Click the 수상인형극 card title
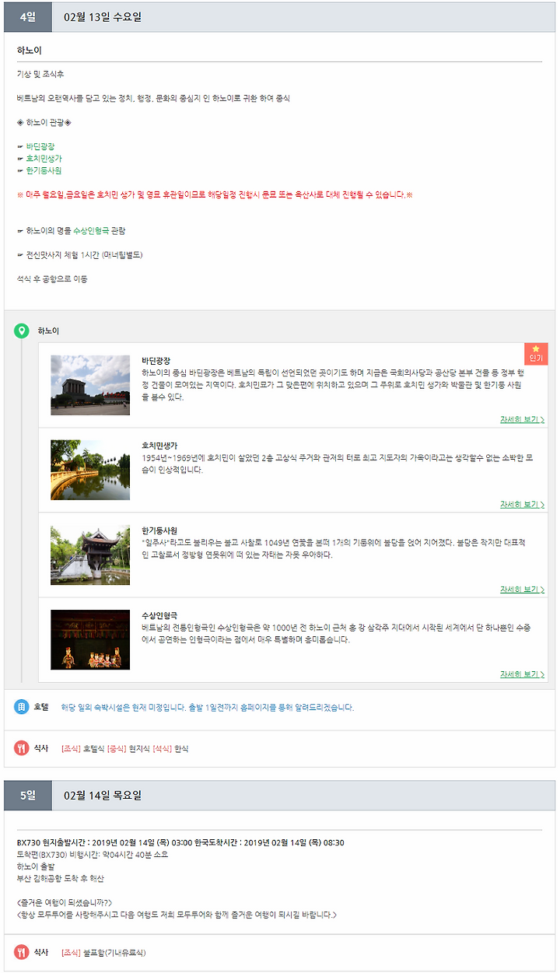The height and width of the screenshot is (973, 560). tap(159, 615)
